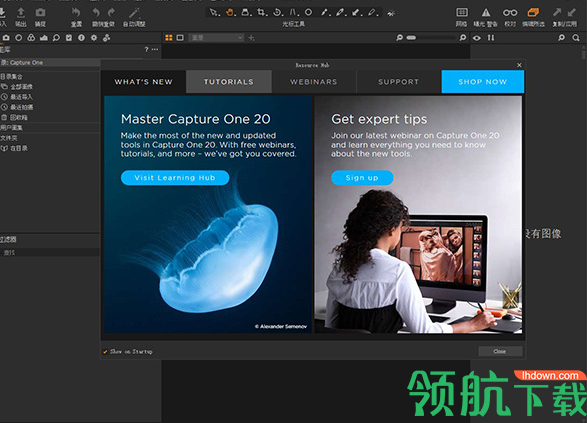The height and width of the screenshot is (423, 587).
Task: Open the capture tool tab camera icon
Action: pos(6,38)
